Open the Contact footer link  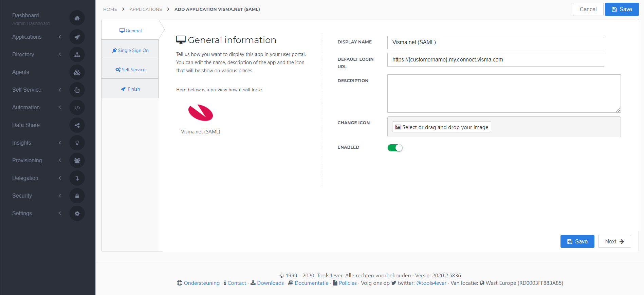pyautogui.click(x=237, y=283)
